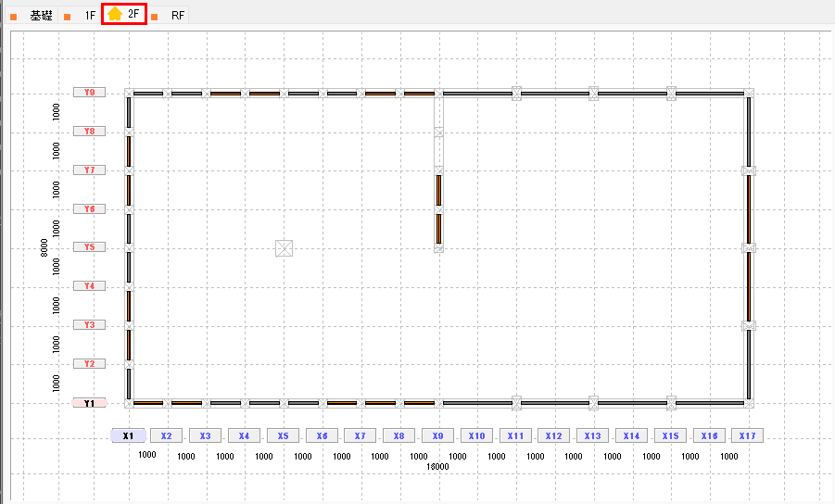
Task: Select the X13 grid axis label
Action: (x=592, y=435)
